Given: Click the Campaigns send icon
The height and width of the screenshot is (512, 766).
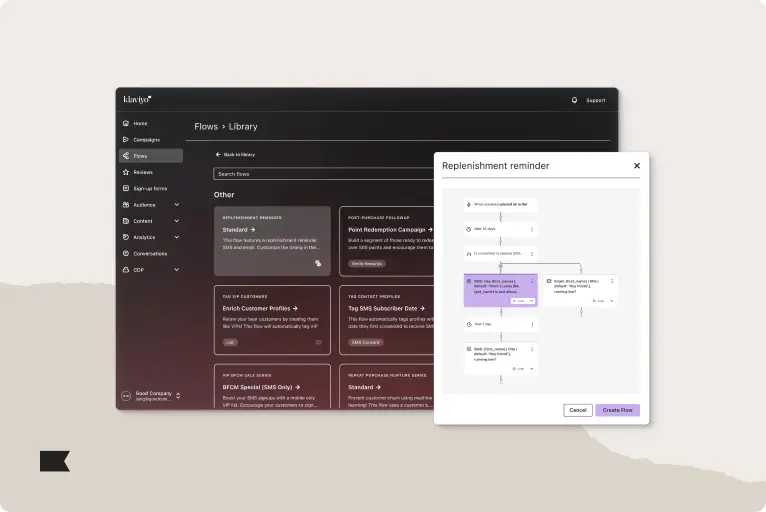Looking at the screenshot, I should pos(126,139).
